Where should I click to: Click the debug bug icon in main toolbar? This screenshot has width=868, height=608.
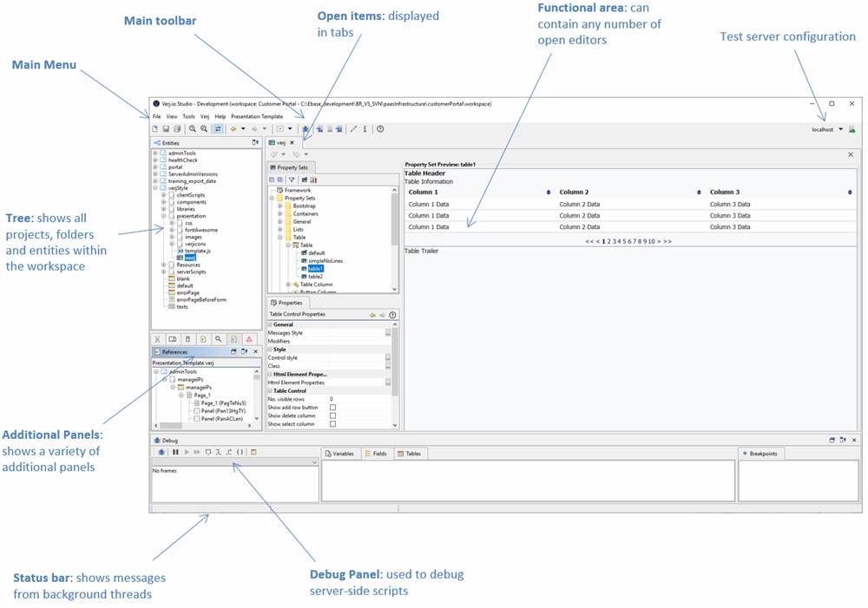click(305, 129)
